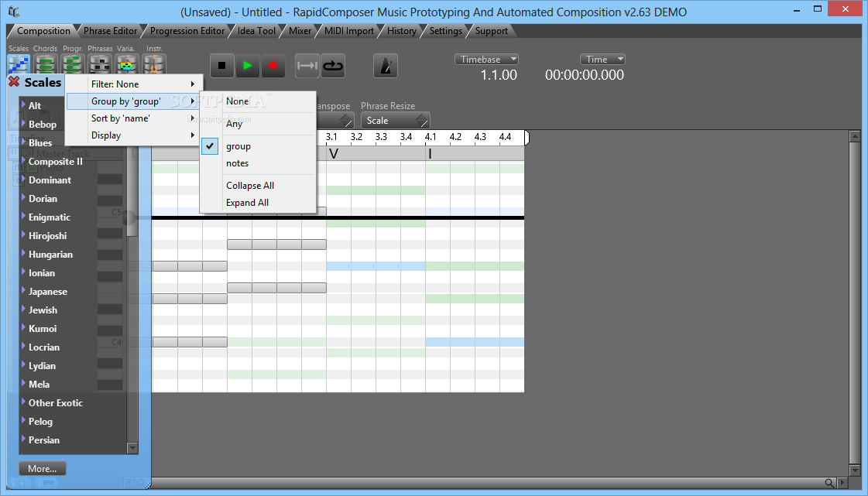868x496 pixels.
Task: Expand the Composite II scale group
Action: click(x=23, y=160)
